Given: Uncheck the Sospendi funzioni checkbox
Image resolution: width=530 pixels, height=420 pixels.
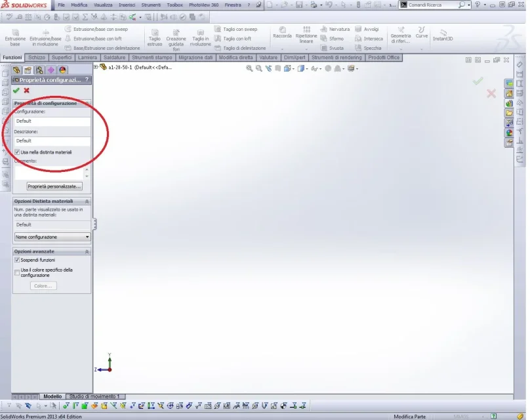Looking at the screenshot, I should (x=17, y=260).
